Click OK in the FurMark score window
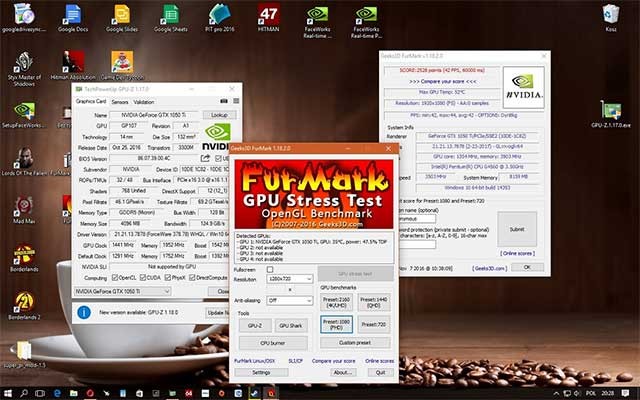640x400 pixels. 527,267
